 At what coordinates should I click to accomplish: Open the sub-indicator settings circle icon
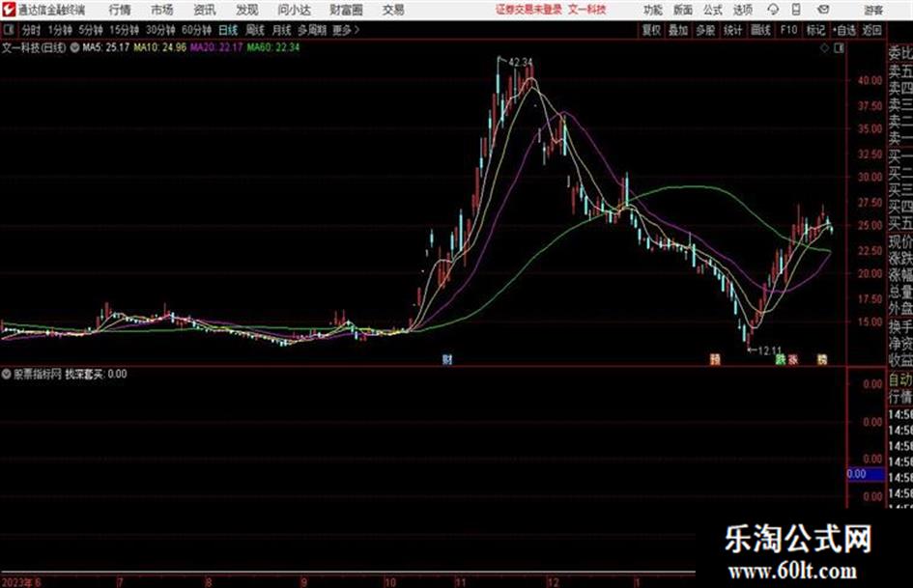(x=7, y=374)
